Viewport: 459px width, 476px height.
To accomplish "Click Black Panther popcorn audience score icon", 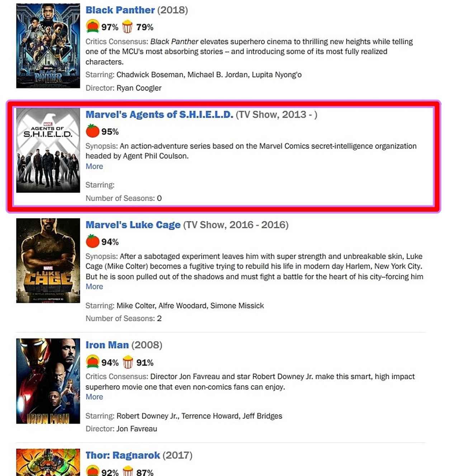I will [128, 27].
